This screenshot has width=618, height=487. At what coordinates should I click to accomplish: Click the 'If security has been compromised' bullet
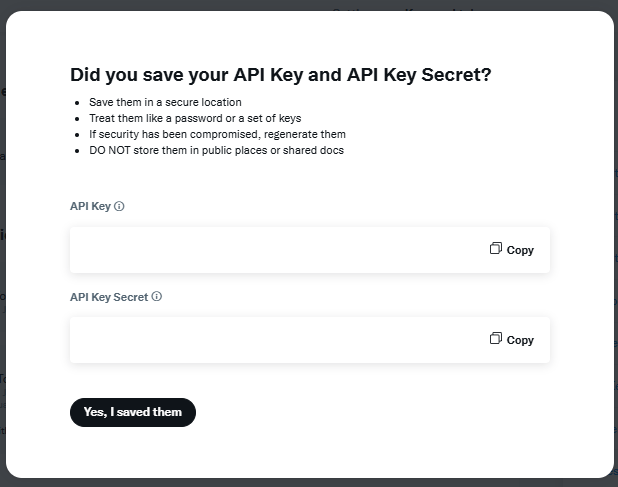[x=217, y=134]
